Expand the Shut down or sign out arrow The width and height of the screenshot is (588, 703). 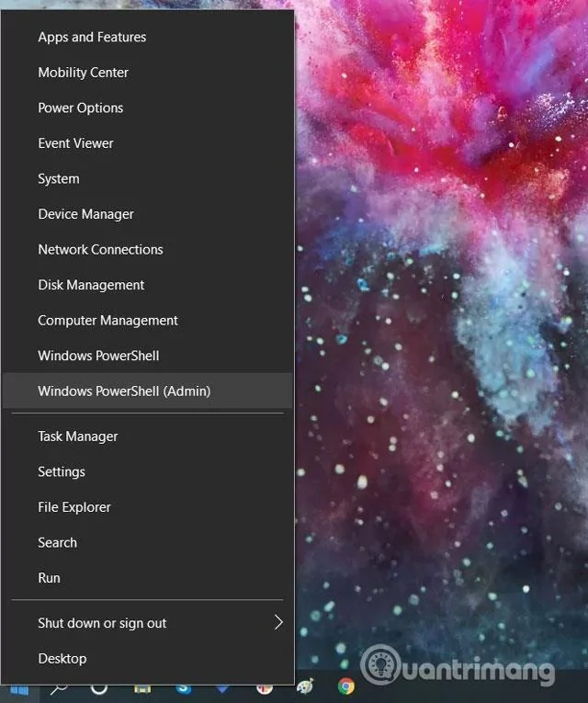278,622
